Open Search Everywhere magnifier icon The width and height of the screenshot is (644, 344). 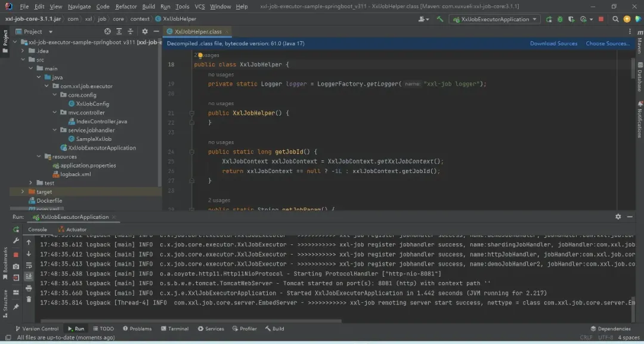click(x=617, y=19)
